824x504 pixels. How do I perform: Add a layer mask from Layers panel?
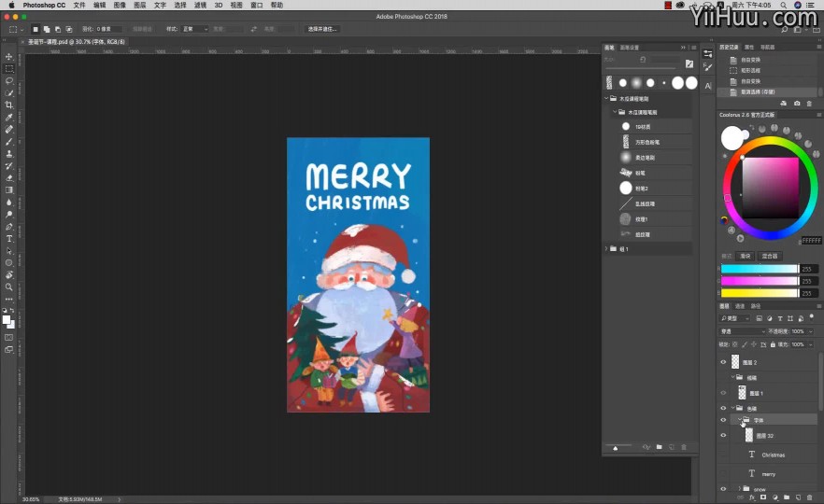coord(763,497)
